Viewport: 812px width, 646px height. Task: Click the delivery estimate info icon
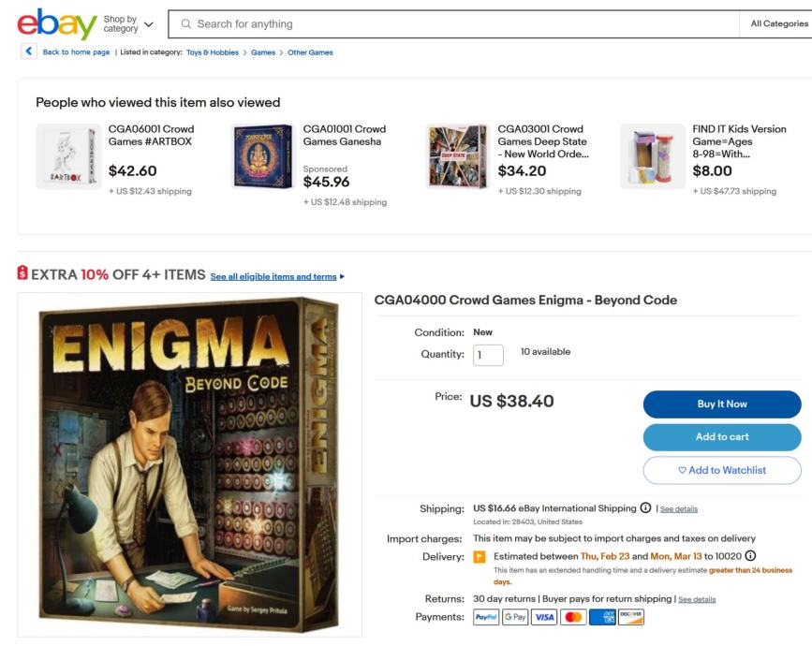[x=750, y=556]
